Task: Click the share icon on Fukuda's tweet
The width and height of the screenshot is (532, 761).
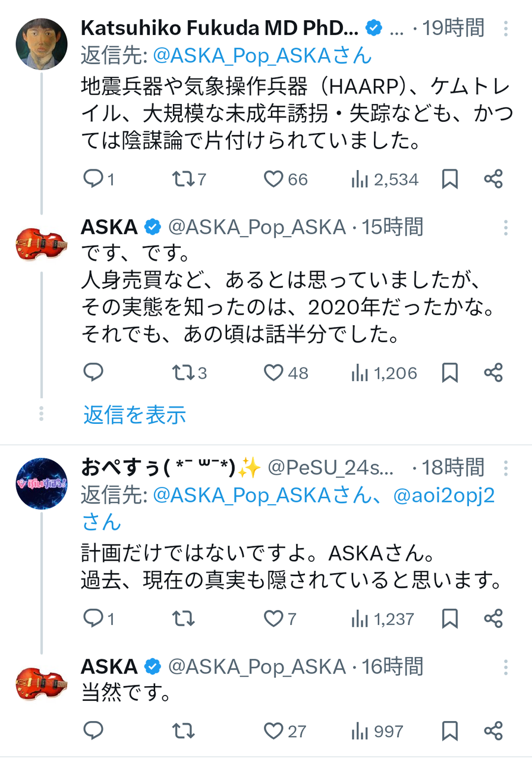Action: coord(492,178)
